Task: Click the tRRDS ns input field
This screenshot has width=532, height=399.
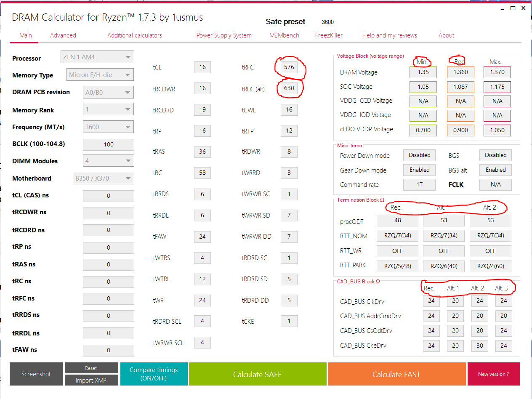Action: [x=109, y=316]
